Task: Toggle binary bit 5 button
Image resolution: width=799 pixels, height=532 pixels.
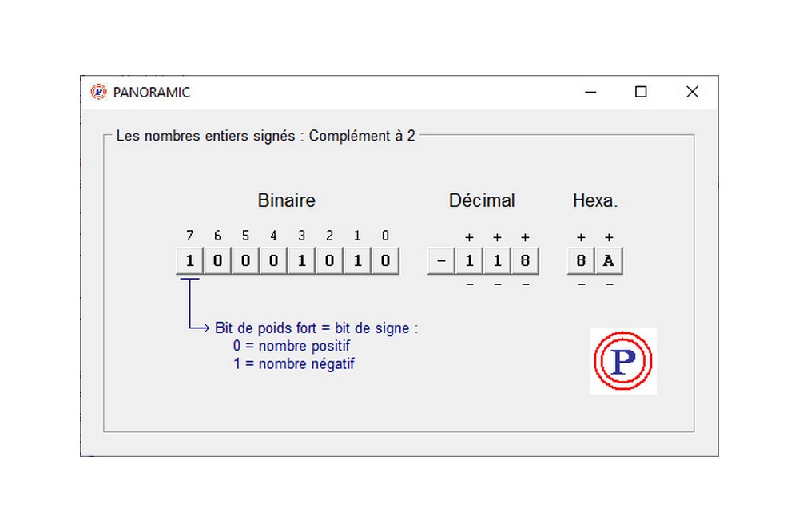Action: [245, 261]
